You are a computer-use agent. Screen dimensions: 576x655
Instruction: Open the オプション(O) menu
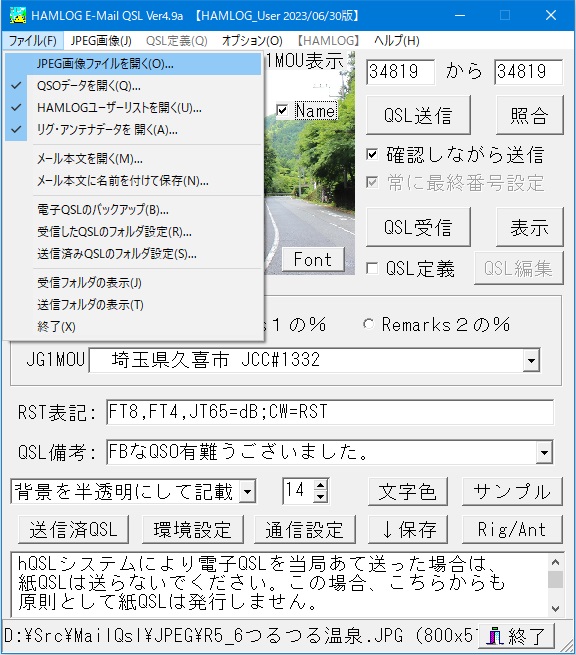pos(252,41)
